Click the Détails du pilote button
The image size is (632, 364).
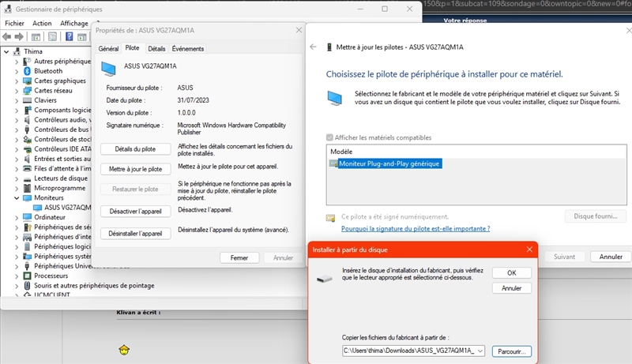pyautogui.click(x=135, y=149)
